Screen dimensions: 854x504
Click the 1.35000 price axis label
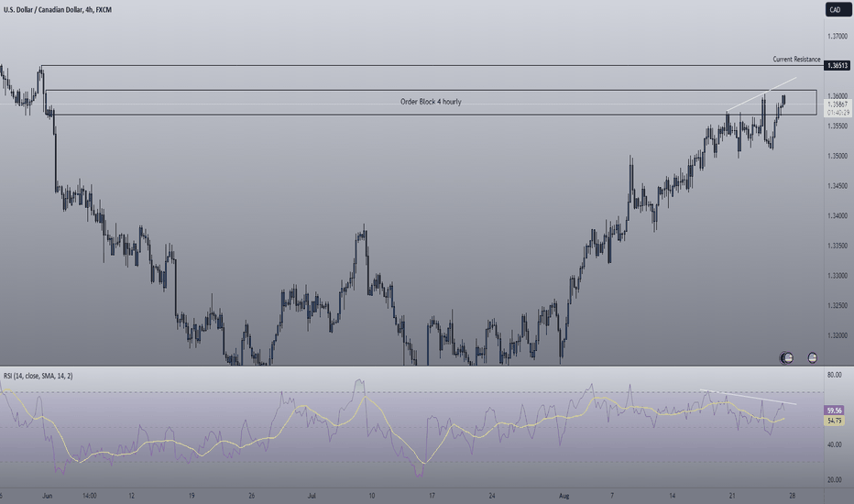click(838, 156)
